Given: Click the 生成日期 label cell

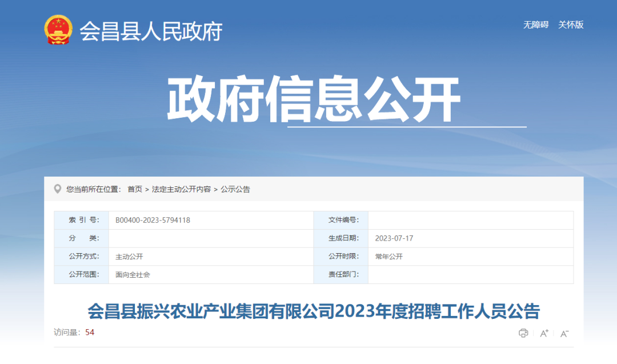Looking at the screenshot, I should click(341, 238).
